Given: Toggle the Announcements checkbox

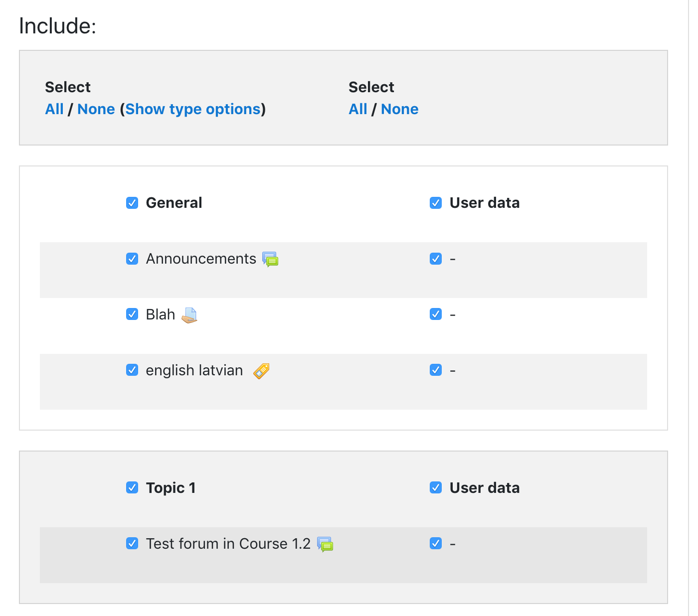Looking at the screenshot, I should [132, 259].
